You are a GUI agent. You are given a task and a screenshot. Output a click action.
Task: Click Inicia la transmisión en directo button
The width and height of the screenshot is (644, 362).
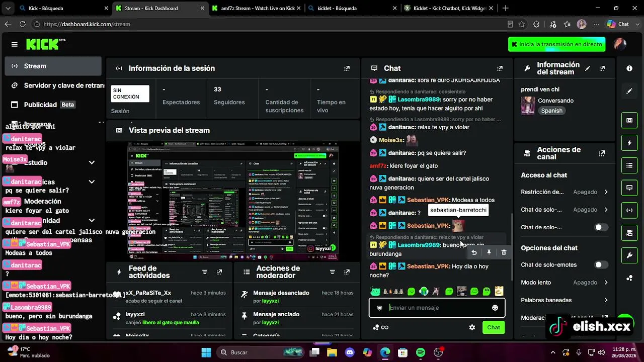click(556, 44)
